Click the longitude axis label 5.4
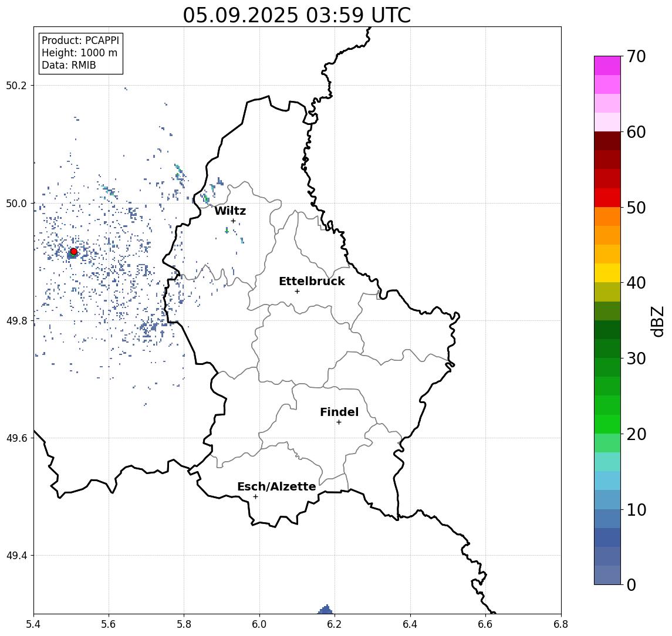 [34, 624]
